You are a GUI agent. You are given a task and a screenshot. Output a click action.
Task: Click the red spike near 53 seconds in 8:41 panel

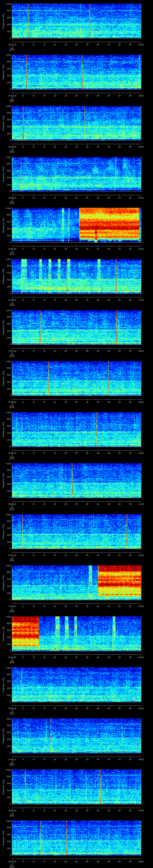(126, 531)
